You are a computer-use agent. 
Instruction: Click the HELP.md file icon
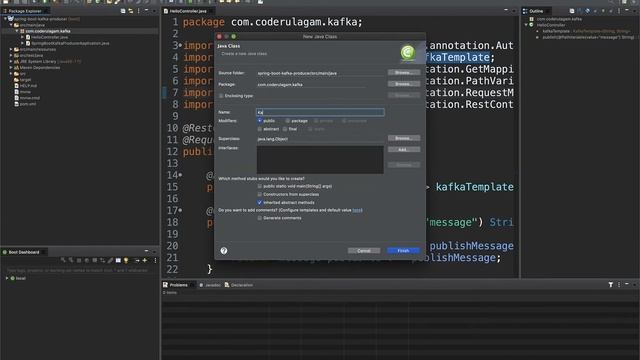point(16,86)
